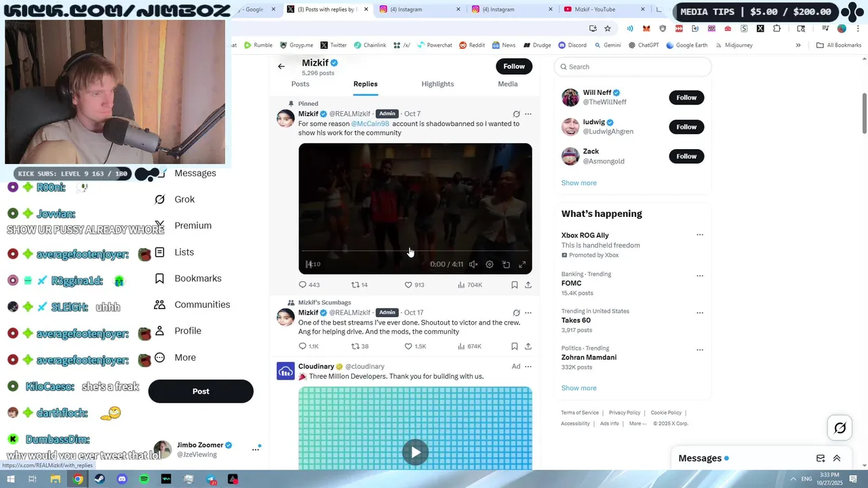Open File Explorer from the taskbar

(x=56, y=479)
